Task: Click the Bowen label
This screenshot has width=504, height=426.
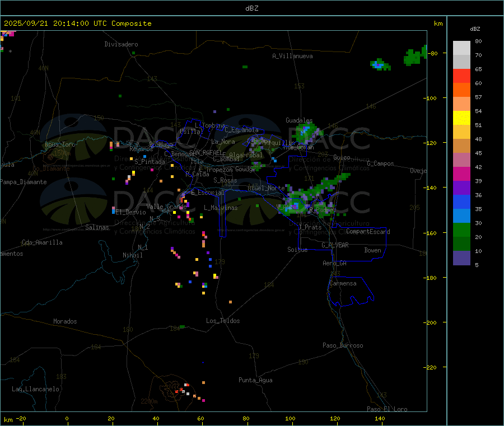Action: (372, 250)
